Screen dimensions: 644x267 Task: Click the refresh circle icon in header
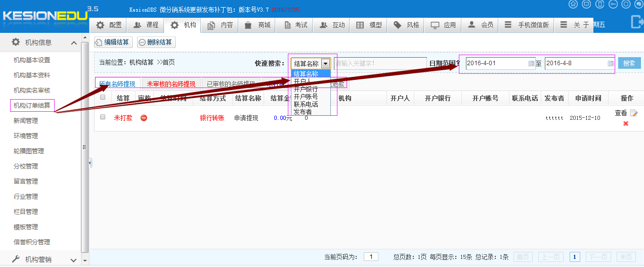point(626,4)
